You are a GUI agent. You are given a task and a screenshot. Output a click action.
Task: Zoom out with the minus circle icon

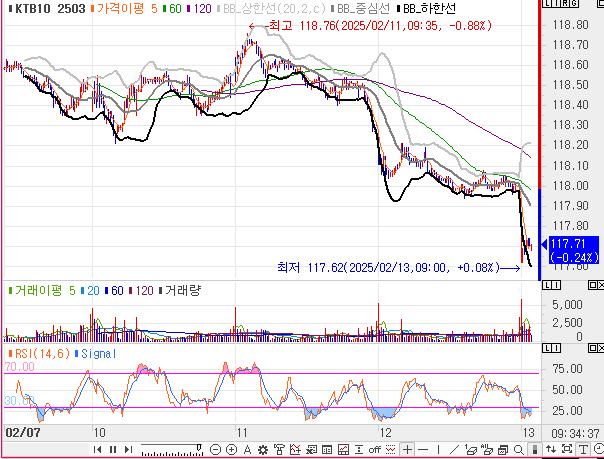tap(216, 449)
